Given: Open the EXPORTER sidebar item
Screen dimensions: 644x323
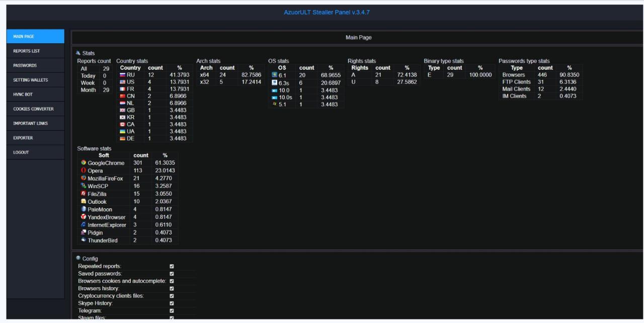Looking at the screenshot, I should pos(35,138).
